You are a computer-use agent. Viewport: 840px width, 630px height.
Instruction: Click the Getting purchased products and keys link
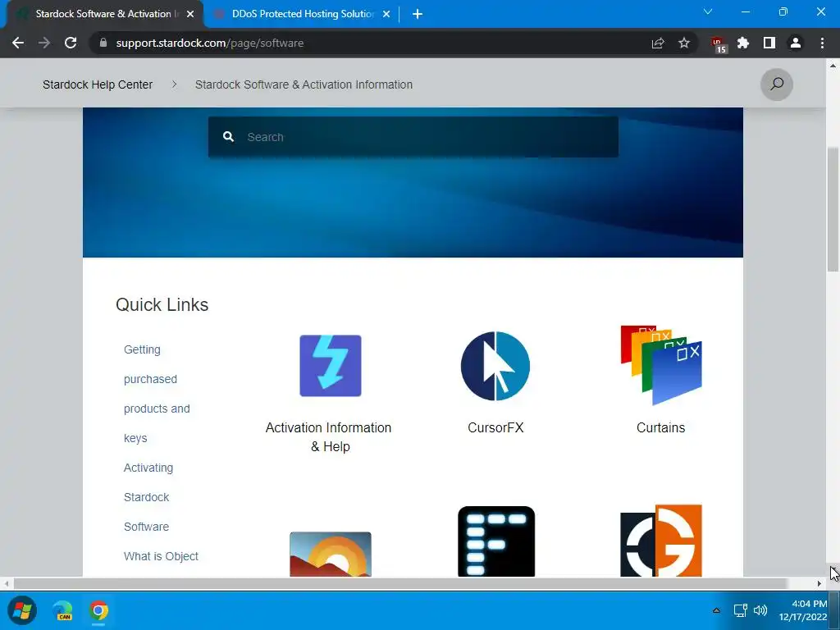coord(157,394)
